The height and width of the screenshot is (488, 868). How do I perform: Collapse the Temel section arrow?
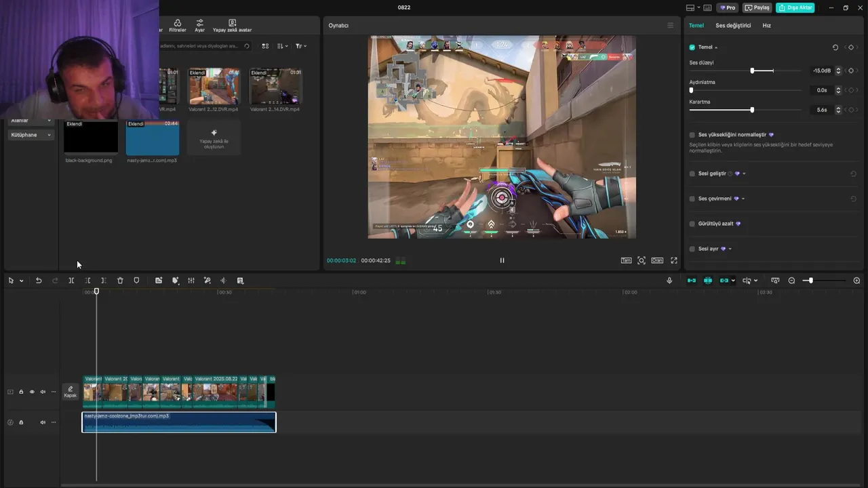pyautogui.click(x=716, y=47)
